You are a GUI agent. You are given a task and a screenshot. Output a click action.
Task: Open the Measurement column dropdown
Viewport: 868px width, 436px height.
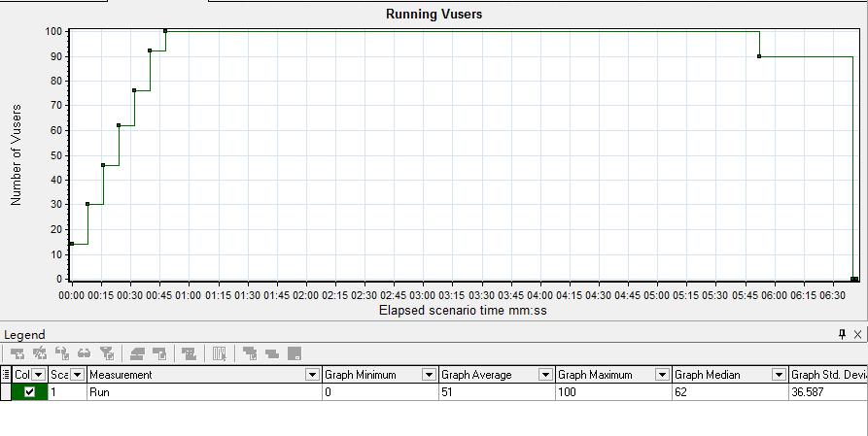pyautogui.click(x=312, y=375)
